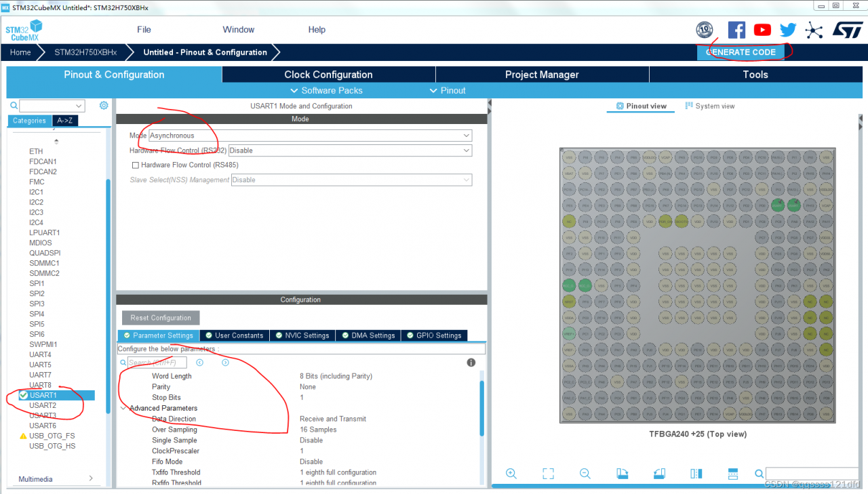Click the peripheral list vertical scrollbar
The height and width of the screenshot is (494, 868).
point(108,296)
